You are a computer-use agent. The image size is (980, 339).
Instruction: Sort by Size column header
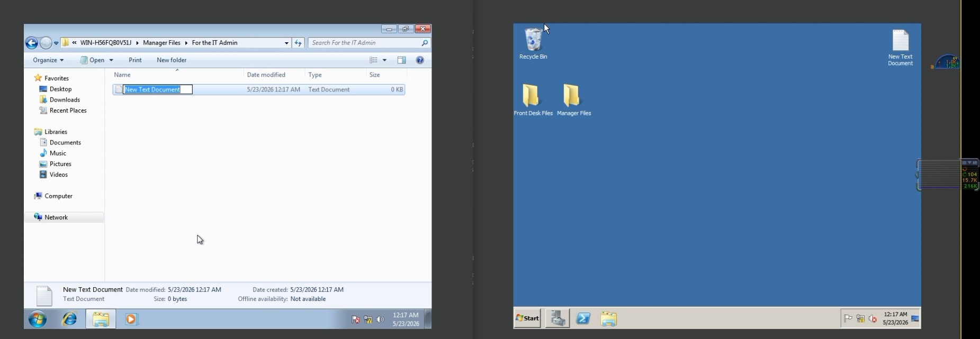[x=374, y=75]
